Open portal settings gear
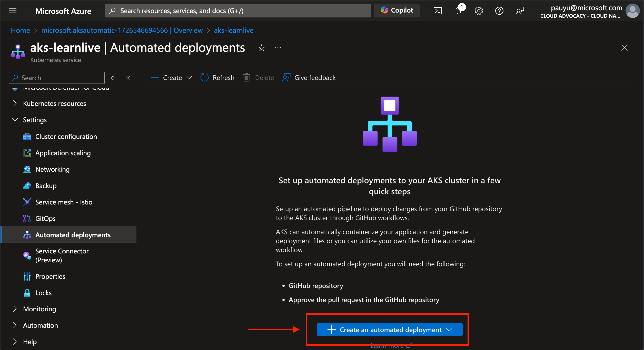The image size is (644, 350). tap(479, 11)
